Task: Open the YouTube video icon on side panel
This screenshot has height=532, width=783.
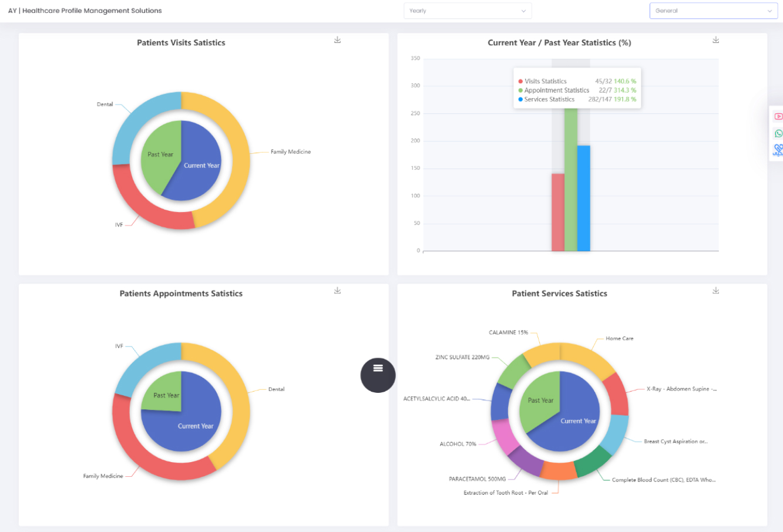Action: (778, 117)
